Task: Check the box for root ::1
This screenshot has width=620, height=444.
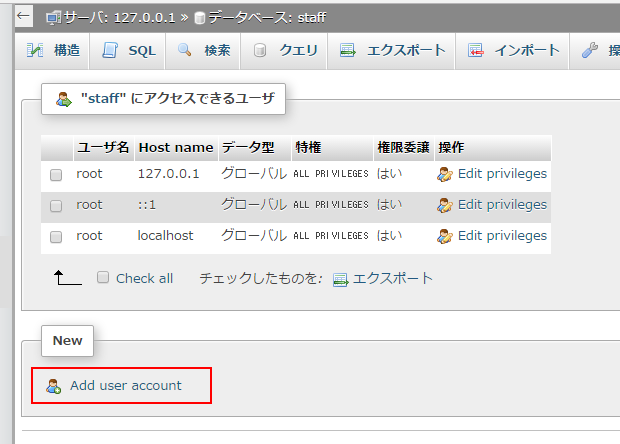Action: (x=56, y=206)
